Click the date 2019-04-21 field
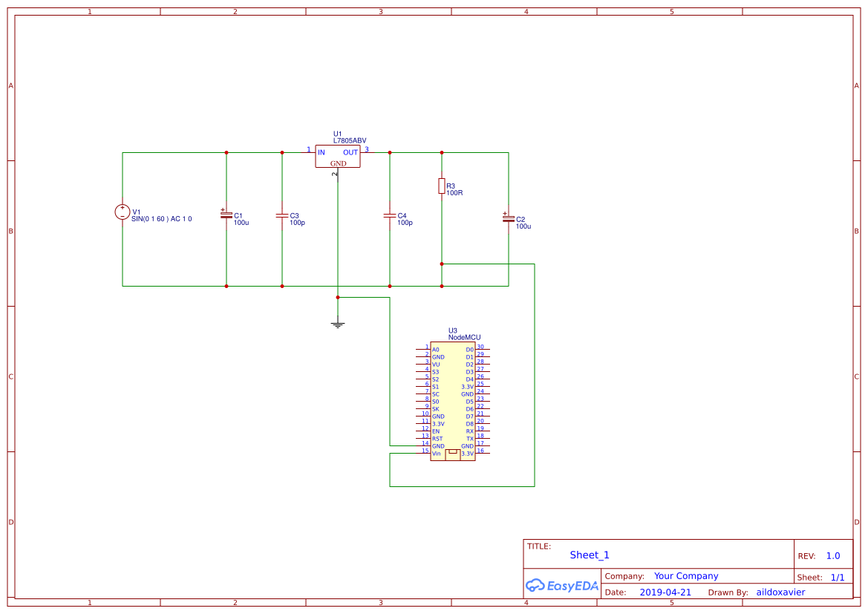The width and height of the screenshot is (868, 614). (666, 592)
